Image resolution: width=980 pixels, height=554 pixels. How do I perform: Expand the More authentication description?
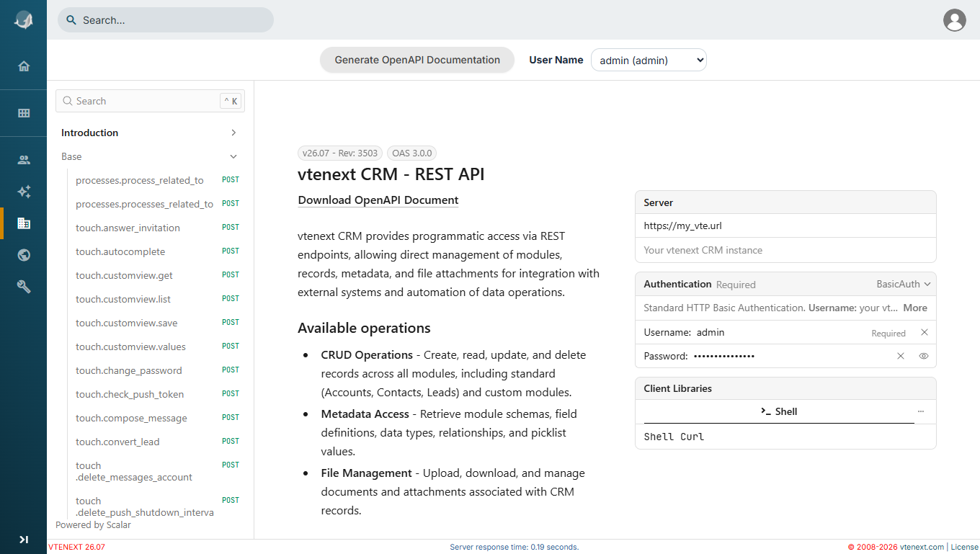[x=915, y=308]
